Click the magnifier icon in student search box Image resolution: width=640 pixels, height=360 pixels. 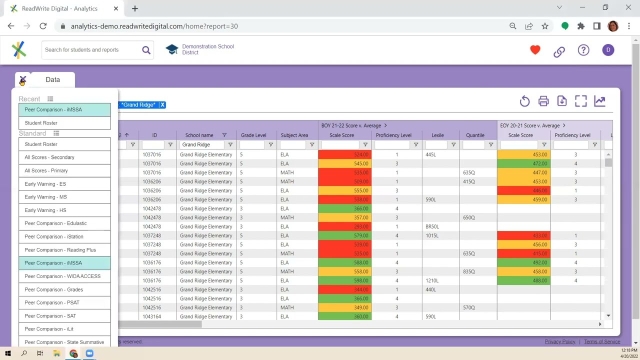[146, 50]
